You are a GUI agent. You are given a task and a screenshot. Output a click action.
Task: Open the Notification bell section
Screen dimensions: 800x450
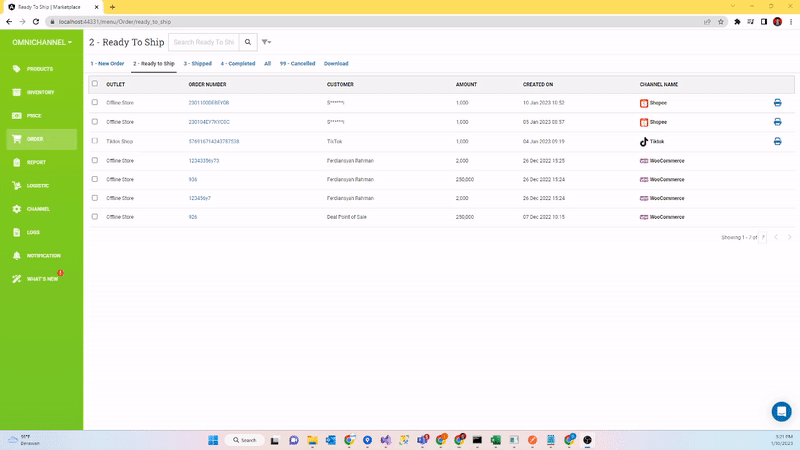[x=41, y=256]
